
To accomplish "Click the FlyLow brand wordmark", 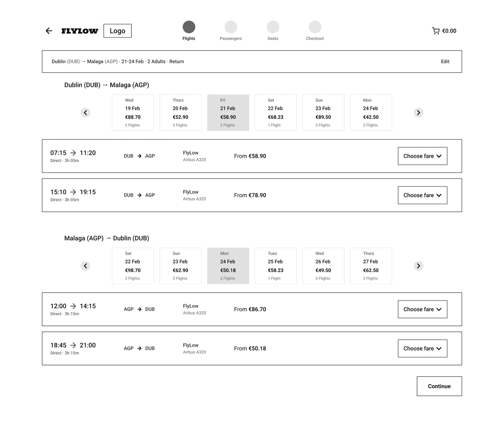I will [80, 31].
